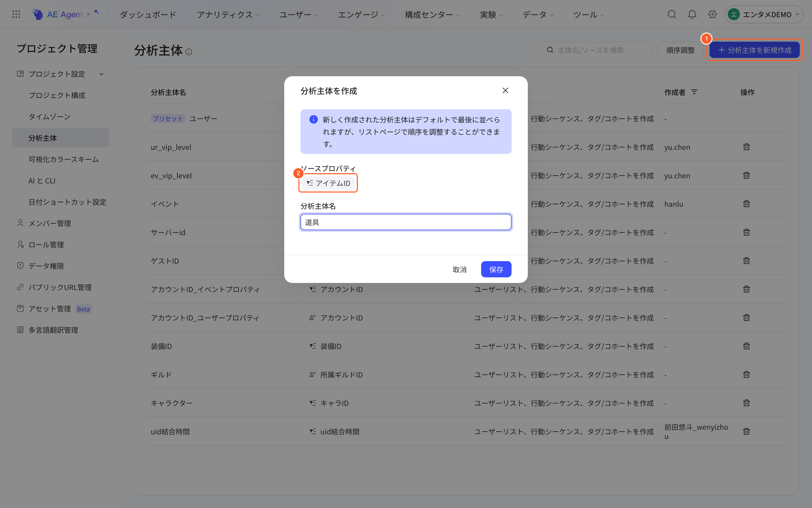Go to ダッシュボード tab
Viewport: 812px width, 508px height.
[x=148, y=14]
